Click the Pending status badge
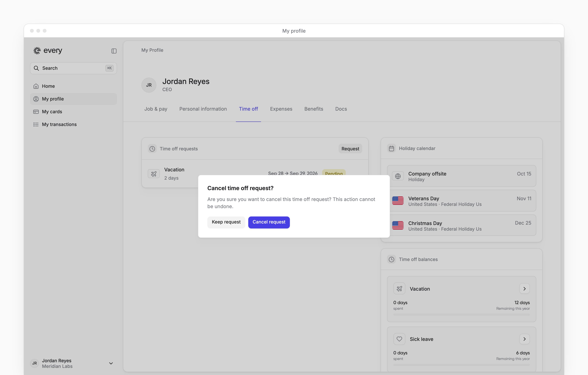 [334, 172]
